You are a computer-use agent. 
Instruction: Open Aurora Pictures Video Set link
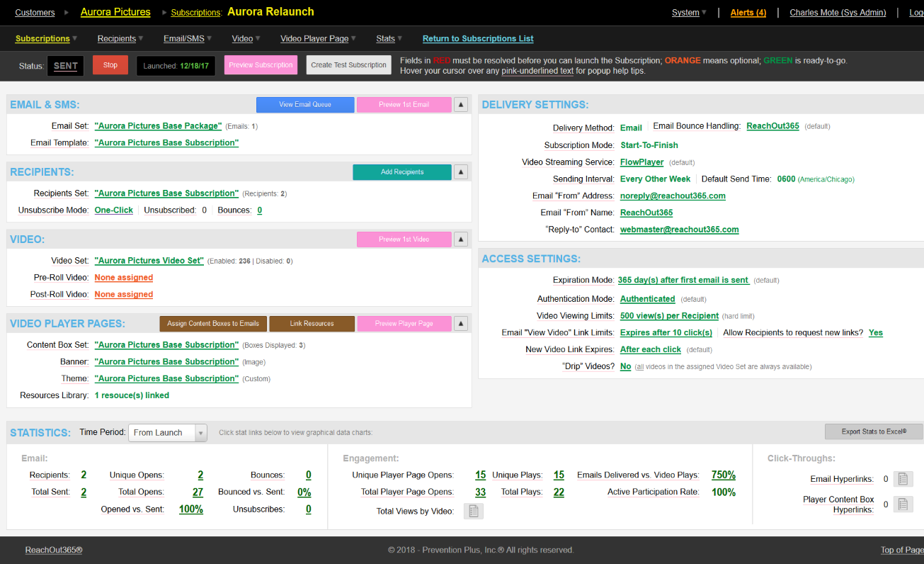(149, 261)
